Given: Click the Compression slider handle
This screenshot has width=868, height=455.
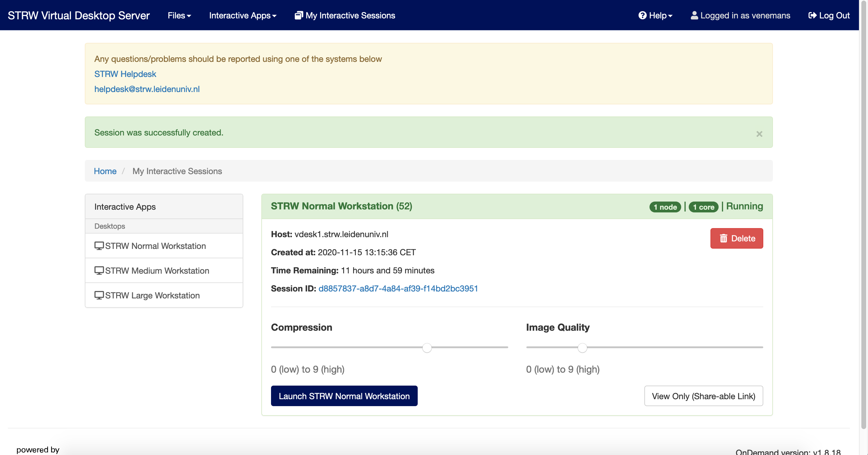Looking at the screenshot, I should [427, 348].
